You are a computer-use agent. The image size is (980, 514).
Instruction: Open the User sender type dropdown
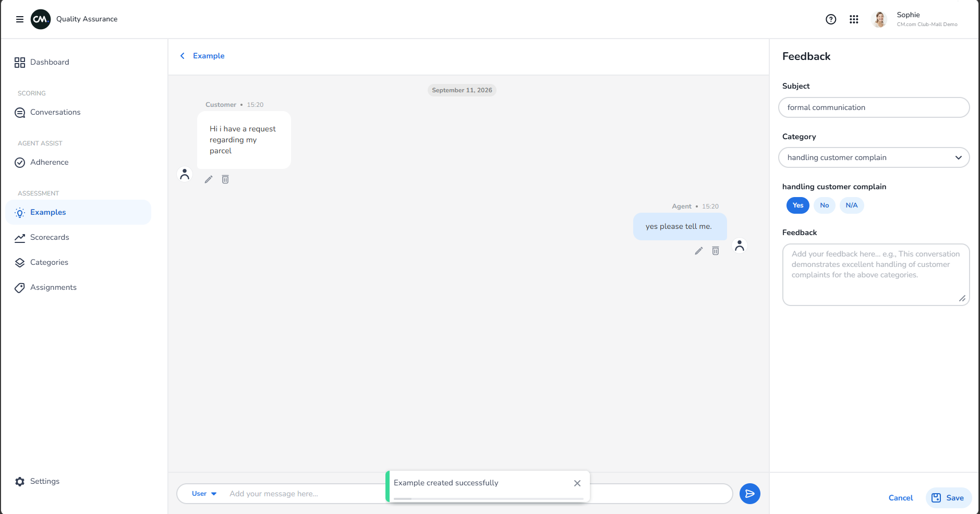[x=204, y=494]
